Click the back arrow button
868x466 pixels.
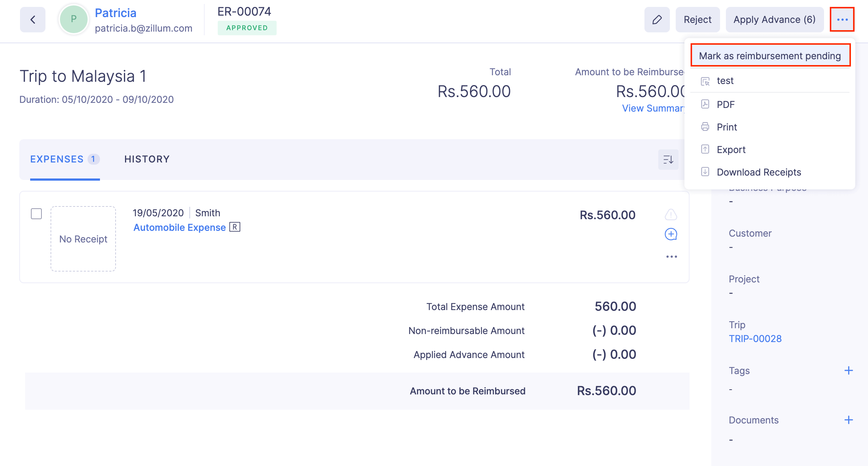point(33,20)
